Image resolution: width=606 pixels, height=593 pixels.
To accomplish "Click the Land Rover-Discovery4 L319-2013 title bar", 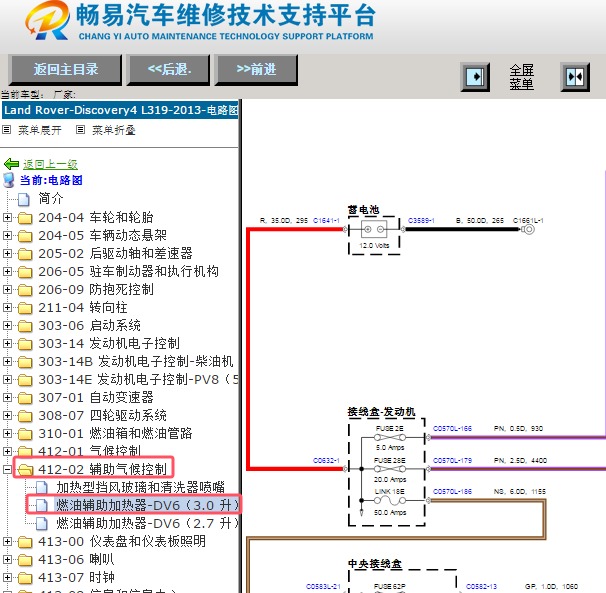I will (120, 110).
